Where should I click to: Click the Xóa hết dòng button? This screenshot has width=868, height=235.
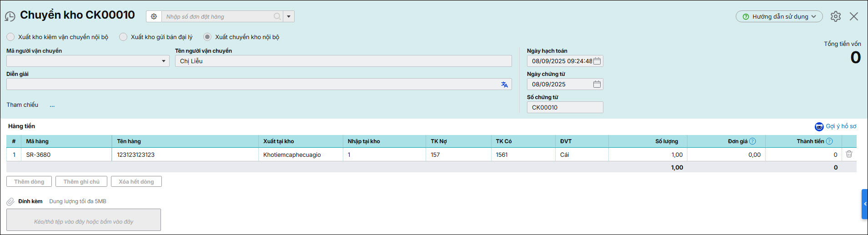(x=136, y=182)
